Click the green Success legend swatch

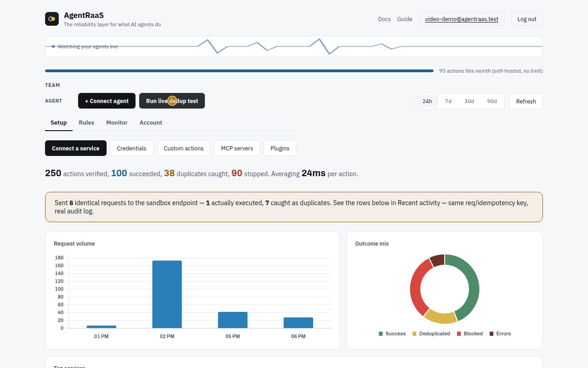tap(381, 333)
